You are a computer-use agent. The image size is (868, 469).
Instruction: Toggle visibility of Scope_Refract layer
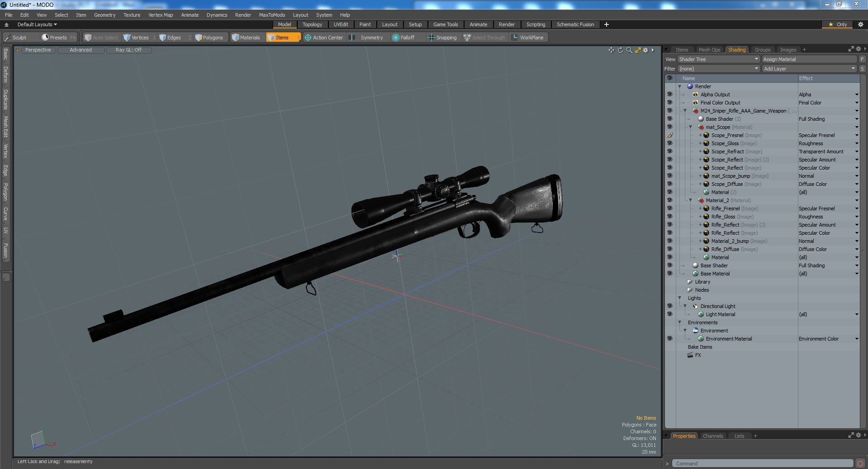pyautogui.click(x=669, y=152)
